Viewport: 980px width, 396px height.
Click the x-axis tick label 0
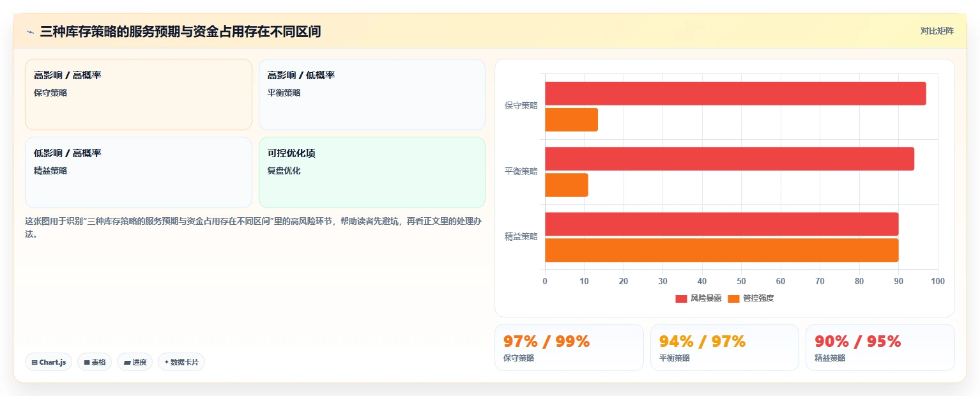click(x=545, y=281)
